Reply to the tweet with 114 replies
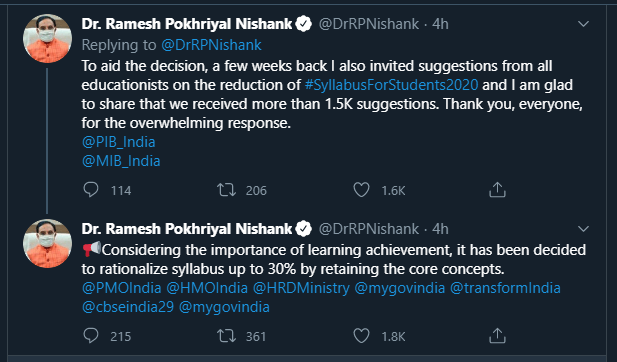Image resolution: width=617 pixels, height=362 pixels. 91,190
